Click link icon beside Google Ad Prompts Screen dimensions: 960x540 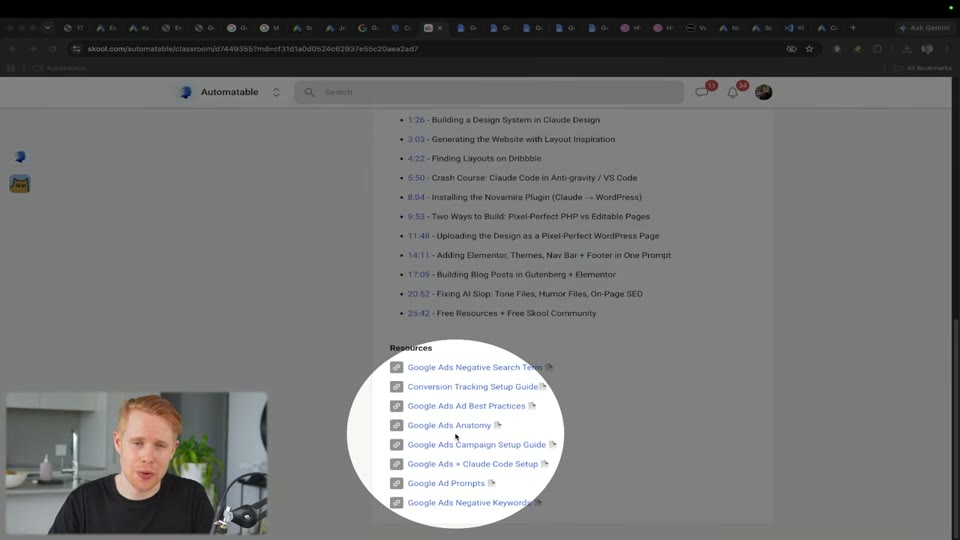[x=397, y=484]
